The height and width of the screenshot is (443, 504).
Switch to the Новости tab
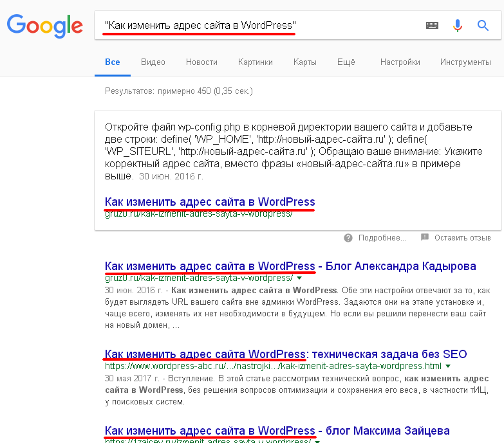(x=201, y=62)
